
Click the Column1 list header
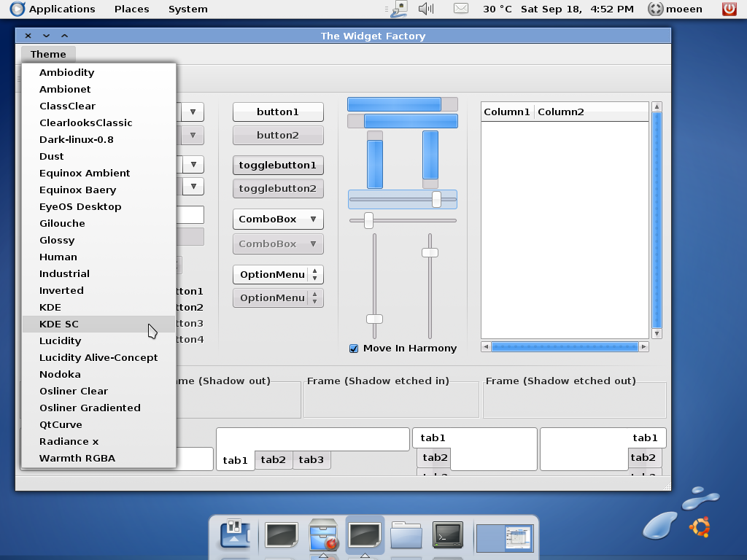point(507,112)
